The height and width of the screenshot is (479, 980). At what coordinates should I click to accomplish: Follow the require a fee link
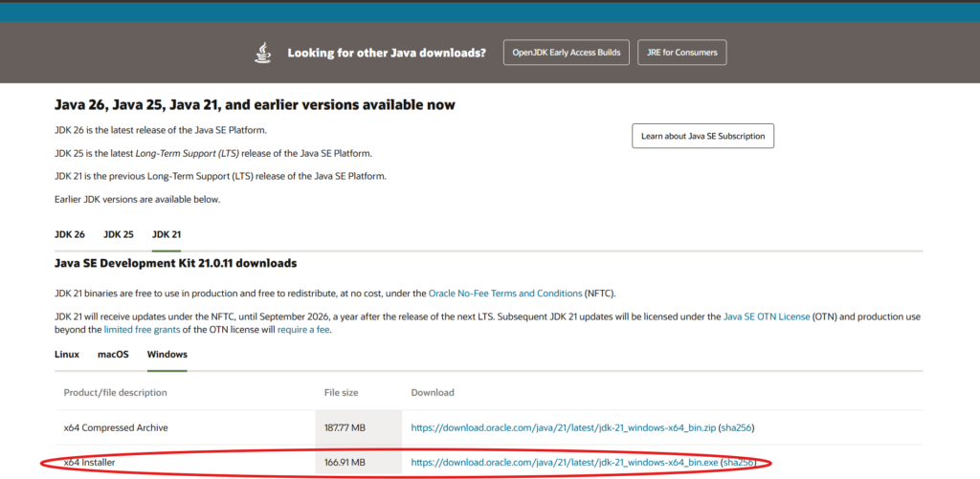tap(303, 329)
